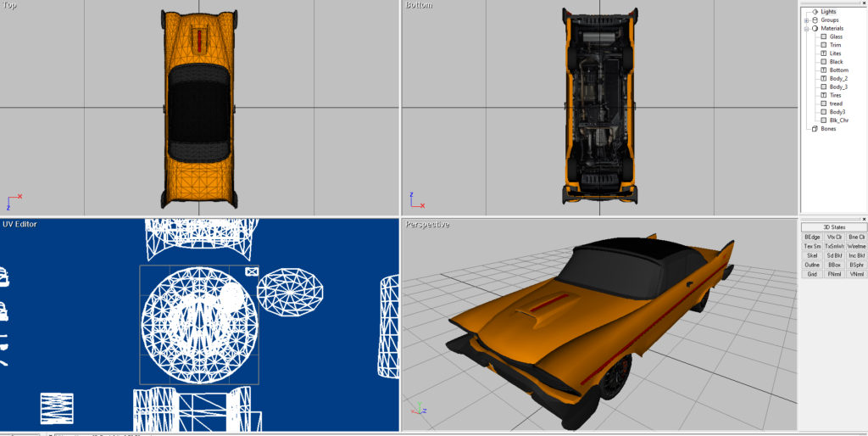Click the textured Tires material icon

click(823, 96)
